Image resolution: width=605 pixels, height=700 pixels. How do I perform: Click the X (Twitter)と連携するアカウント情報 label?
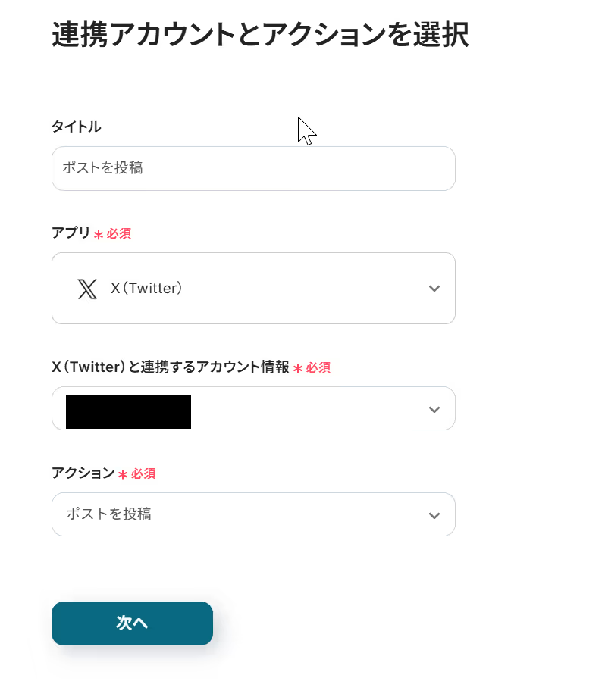(171, 367)
